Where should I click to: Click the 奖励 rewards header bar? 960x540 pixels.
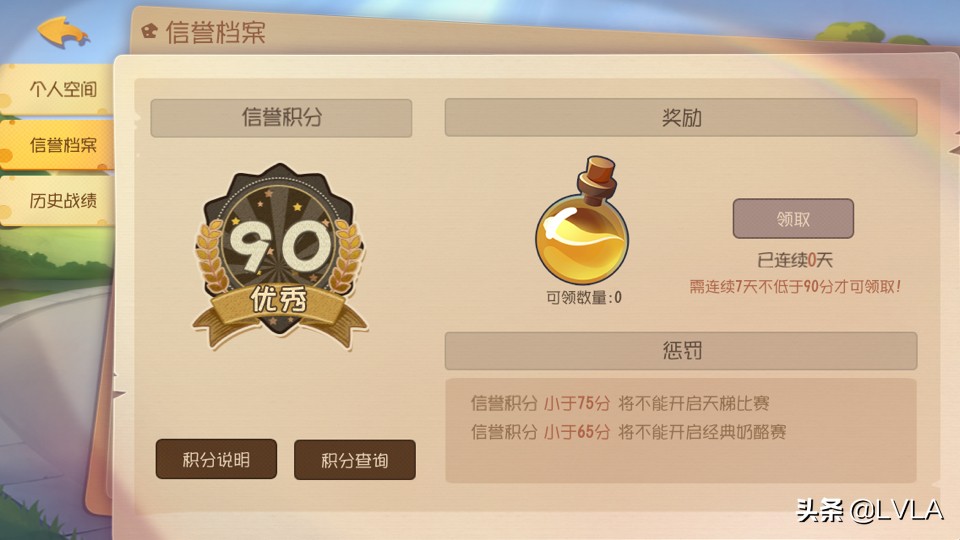coord(681,118)
